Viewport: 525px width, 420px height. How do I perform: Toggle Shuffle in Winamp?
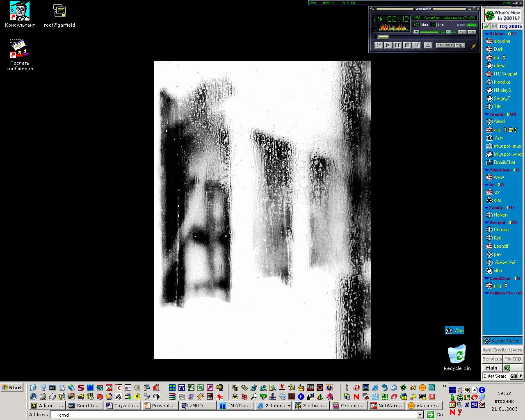coord(445,45)
